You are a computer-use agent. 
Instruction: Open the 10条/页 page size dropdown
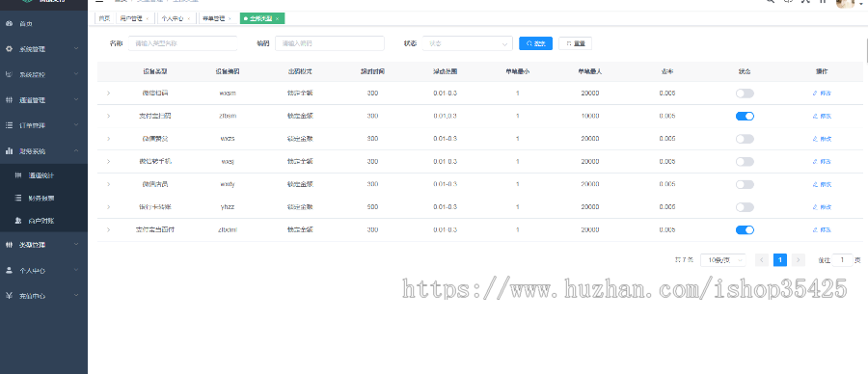pyautogui.click(x=723, y=260)
